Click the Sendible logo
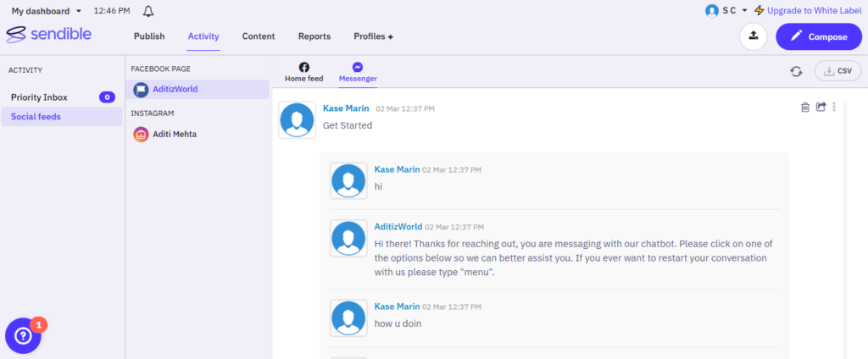Image resolution: width=868 pixels, height=359 pixels. (49, 36)
